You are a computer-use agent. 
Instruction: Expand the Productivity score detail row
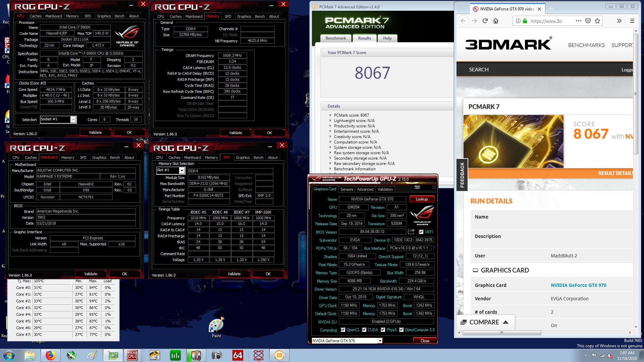click(330, 126)
